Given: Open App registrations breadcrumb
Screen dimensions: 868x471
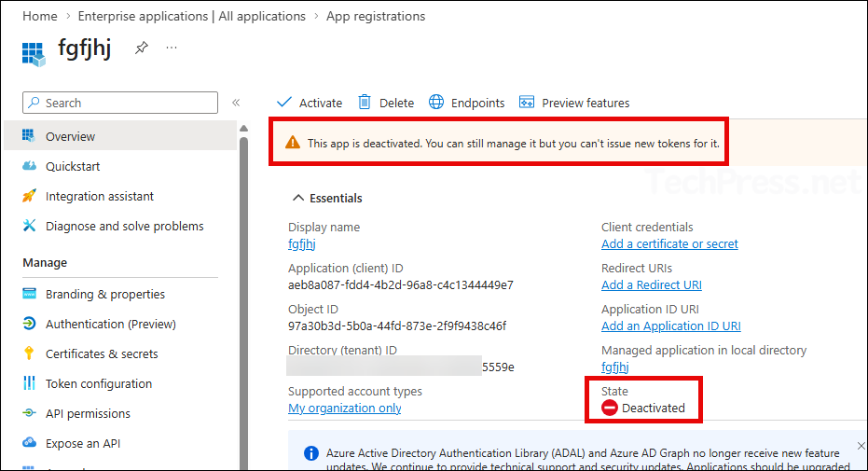Looking at the screenshot, I should pyautogui.click(x=376, y=16).
